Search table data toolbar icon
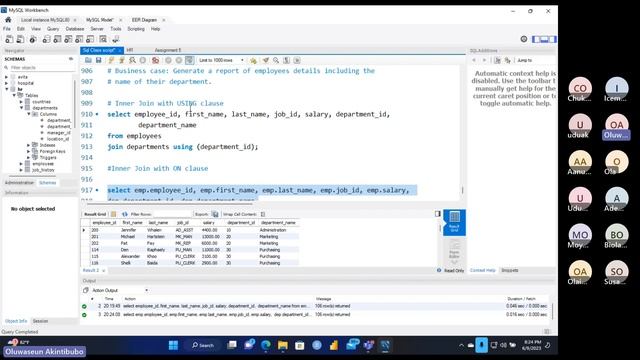640x360 pixels. pos(103,39)
